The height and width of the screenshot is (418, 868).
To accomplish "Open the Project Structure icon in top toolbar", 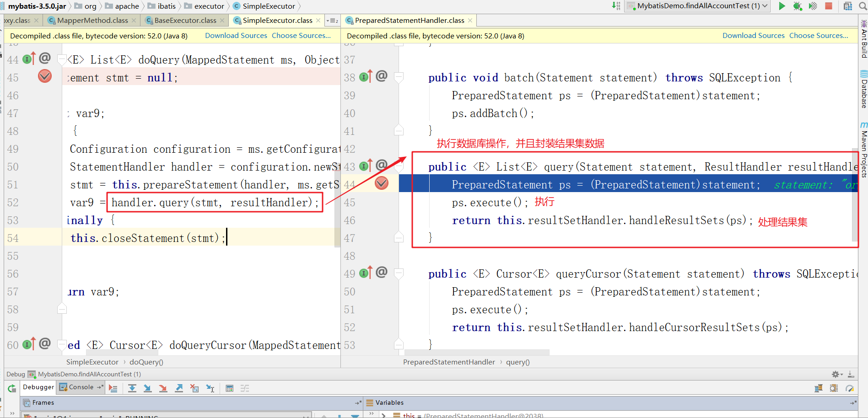I will click(848, 6).
